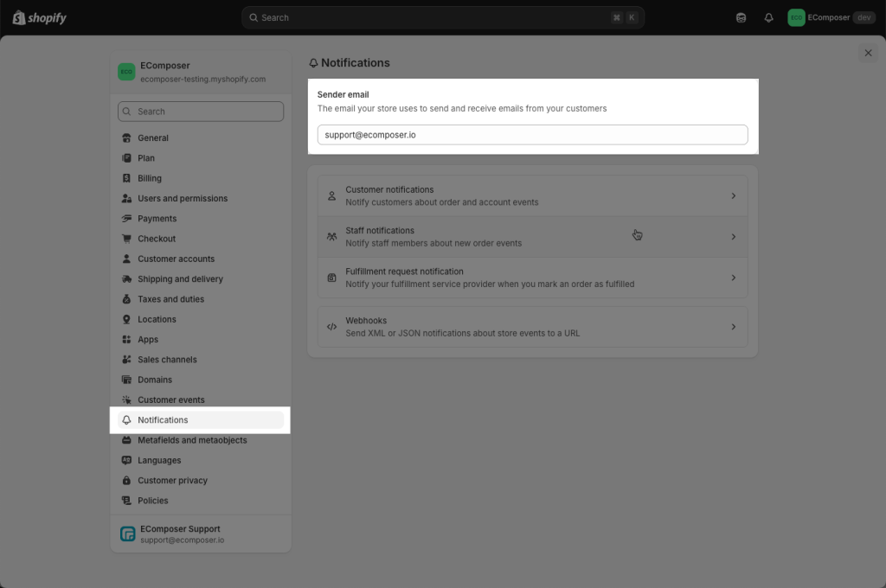Click the Webhooks code icon
The image size is (886, 588).
(x=331, y=327)
